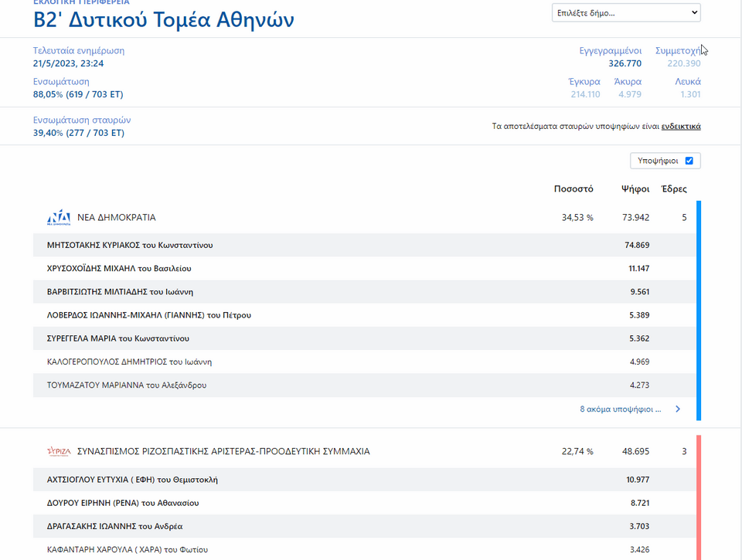Click the ΣΥΡΙΖΑ party logo
Screen dimensions: 742x560
[59, 452]
